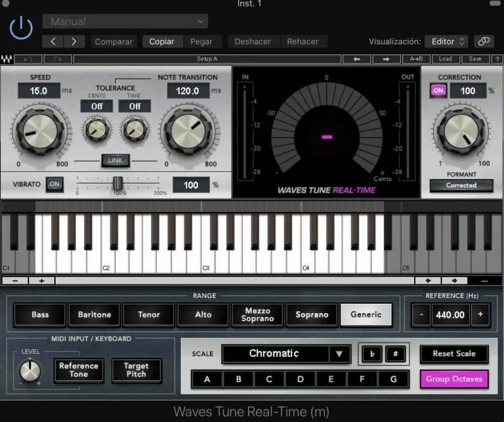Select the Soprano range

coord(312,314)
